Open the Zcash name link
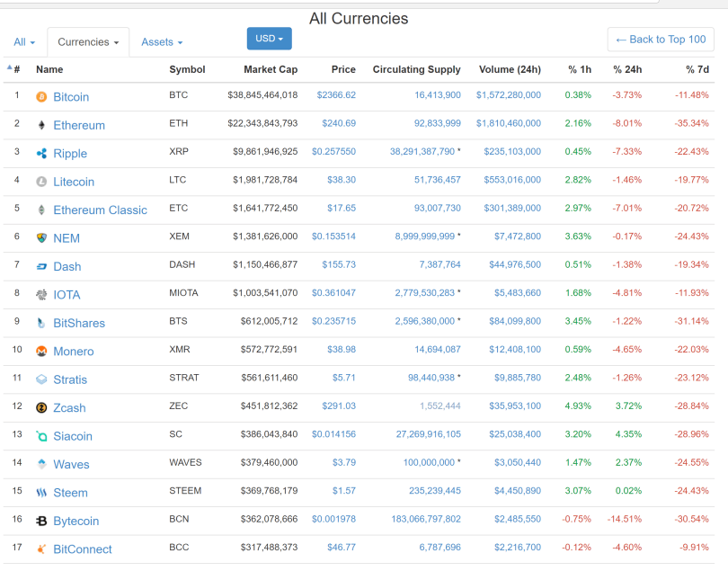The width and height of the screenshot is (728, 571). [69, 408]
